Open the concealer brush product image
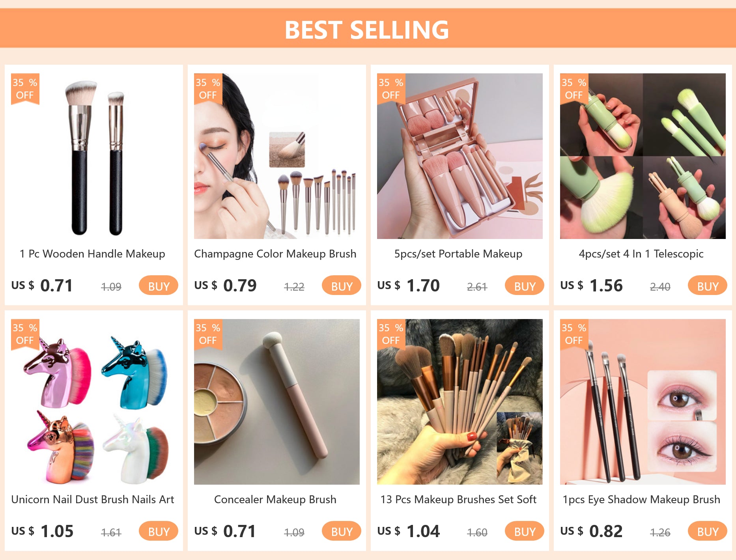This screenshot has height=560, width=736. click(x=277, y=402)
